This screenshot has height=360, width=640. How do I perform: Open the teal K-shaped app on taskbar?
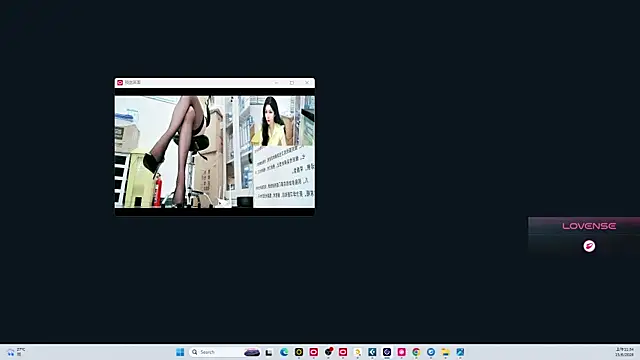pos(372,352)
